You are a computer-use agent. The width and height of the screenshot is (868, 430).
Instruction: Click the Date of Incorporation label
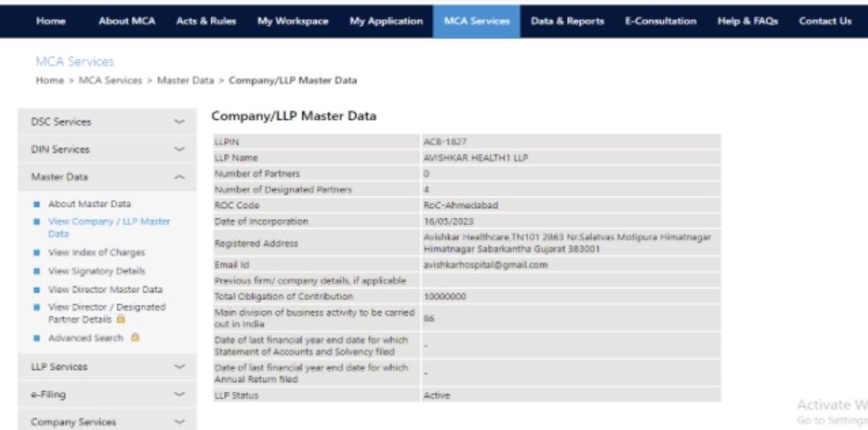261,221
